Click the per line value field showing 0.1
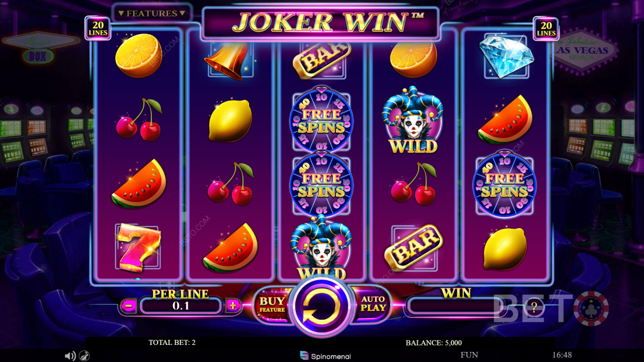 click(x=181, y=305)
